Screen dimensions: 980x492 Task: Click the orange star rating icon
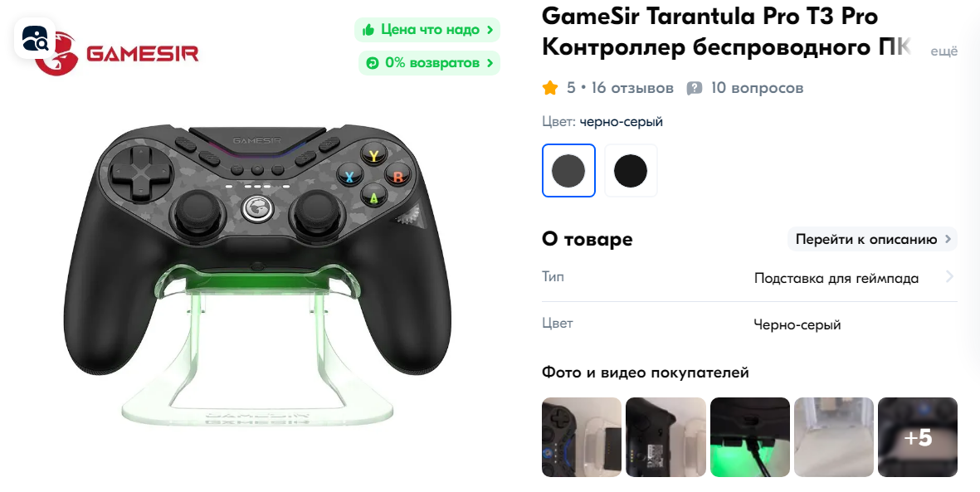550,87
